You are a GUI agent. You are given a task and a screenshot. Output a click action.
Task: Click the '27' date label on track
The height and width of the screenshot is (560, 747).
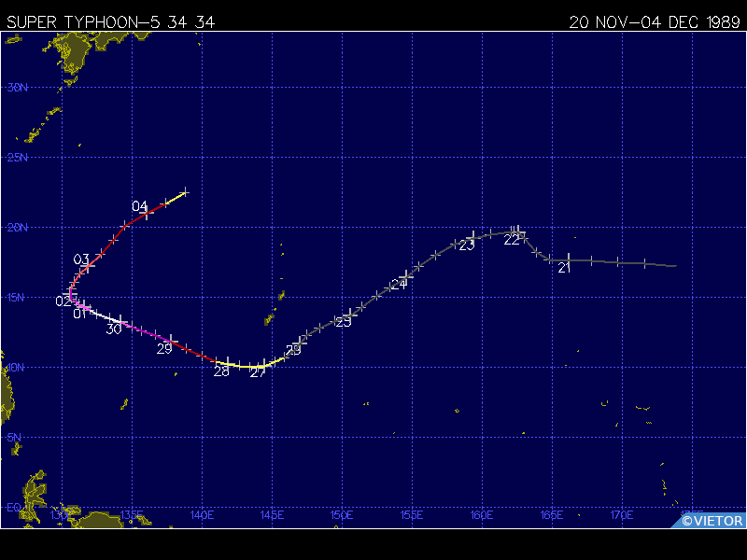coord(258,372)
